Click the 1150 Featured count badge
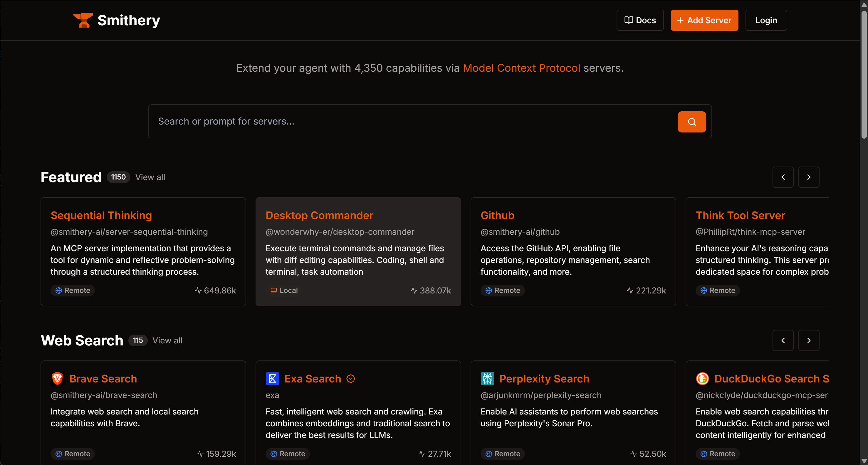 tap(118, 177)
